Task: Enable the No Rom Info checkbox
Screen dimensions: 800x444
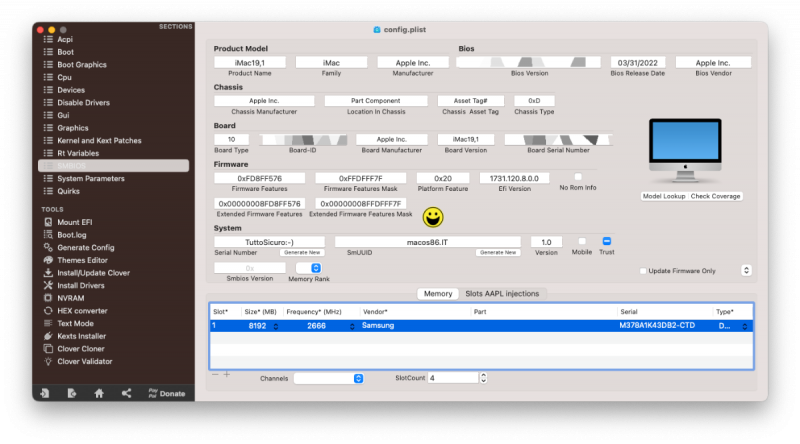Action: (578, 177)
